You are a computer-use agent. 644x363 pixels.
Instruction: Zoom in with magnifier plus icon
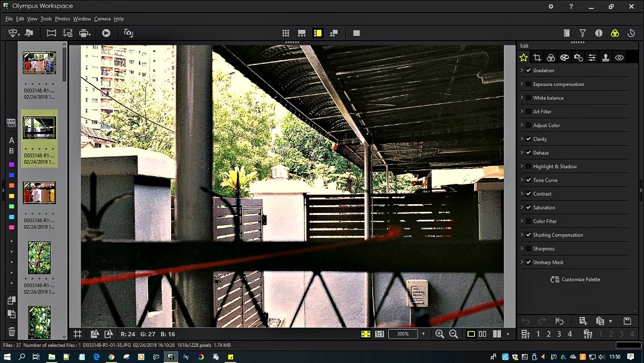tap(439, 334)
